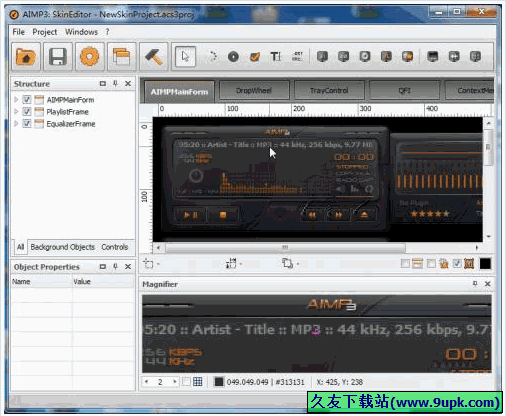
Task: Click the horizontal scrollbar thumb under canvas
Action: pyautogui.click(x=285, y=247)
